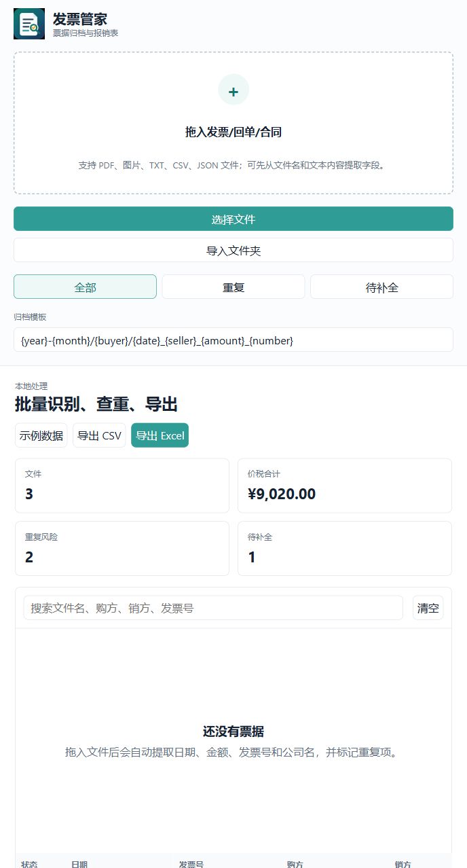
Task: Click the 导出 CSV button
Action: coord(99,435)
